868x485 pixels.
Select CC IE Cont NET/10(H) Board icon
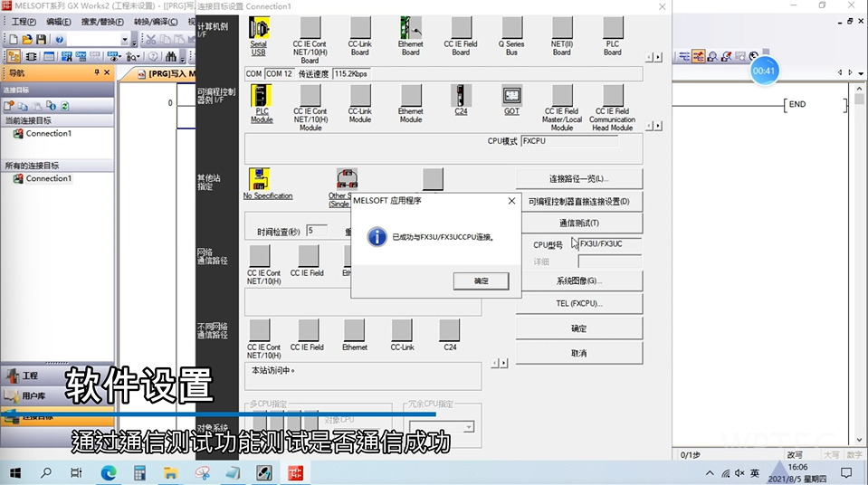[310, 28]
